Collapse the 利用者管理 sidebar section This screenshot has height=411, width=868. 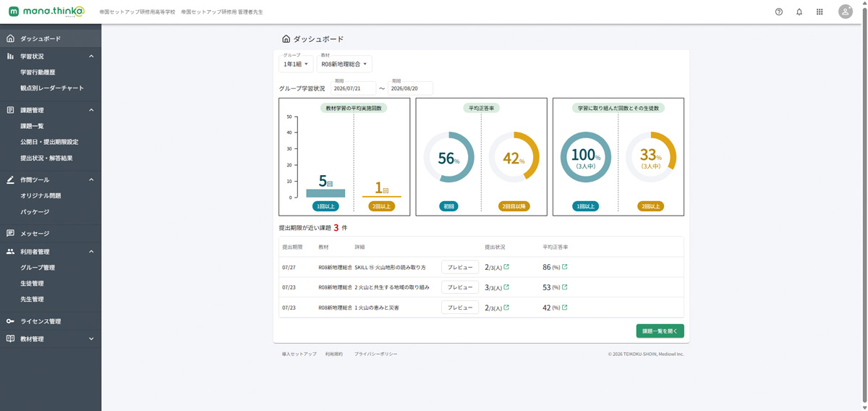91,252
